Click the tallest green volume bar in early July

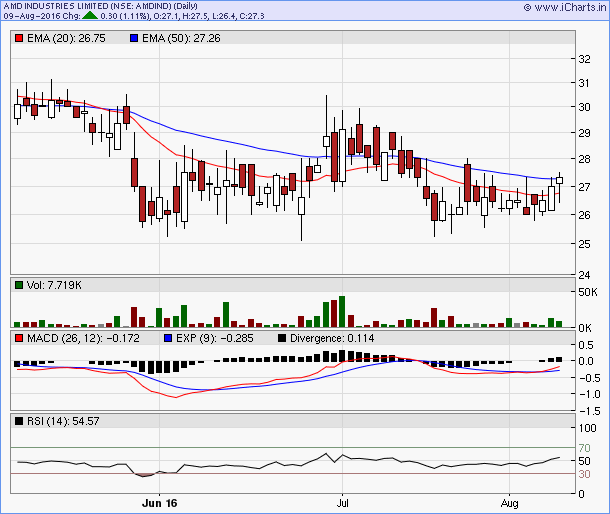click(x=342, y=311)
